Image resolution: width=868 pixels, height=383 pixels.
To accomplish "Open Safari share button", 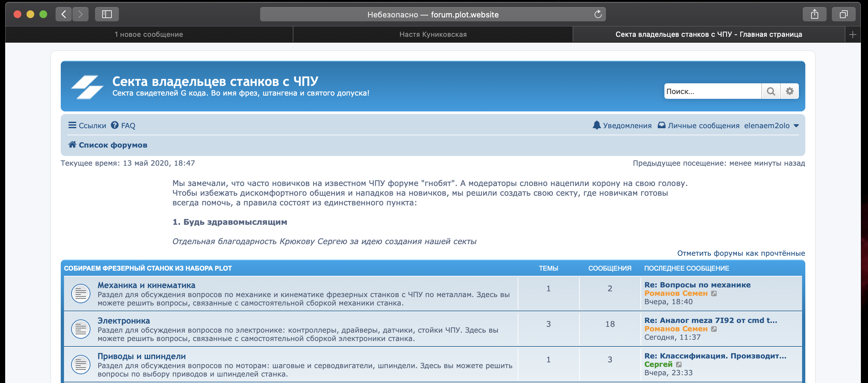I will tap(814, 15).
